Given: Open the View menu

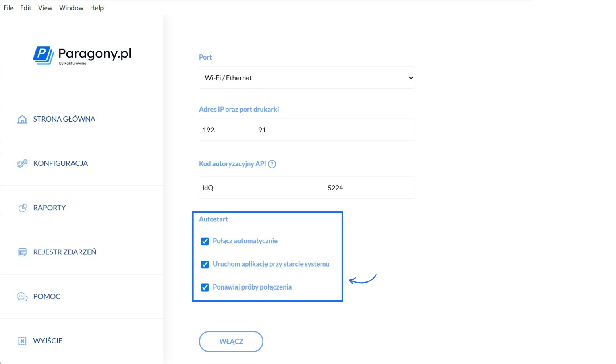Looking at the screenshot, I should pos(45,8).
